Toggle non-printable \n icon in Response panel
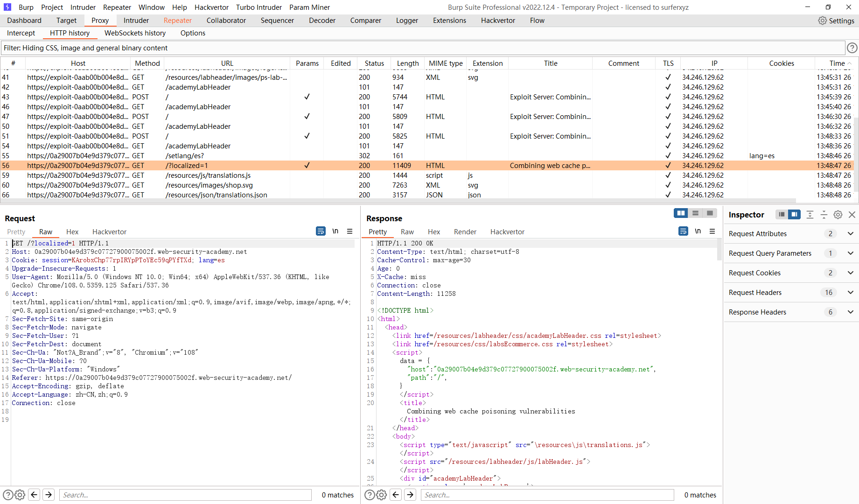The image size is (859, 504). [698, 231]
